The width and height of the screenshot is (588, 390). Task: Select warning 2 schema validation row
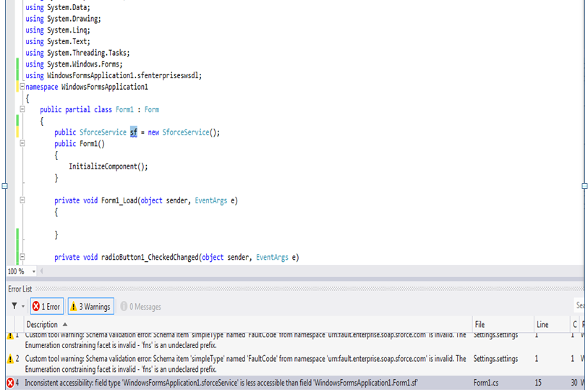pyautogui.click(x=296, y=364)
